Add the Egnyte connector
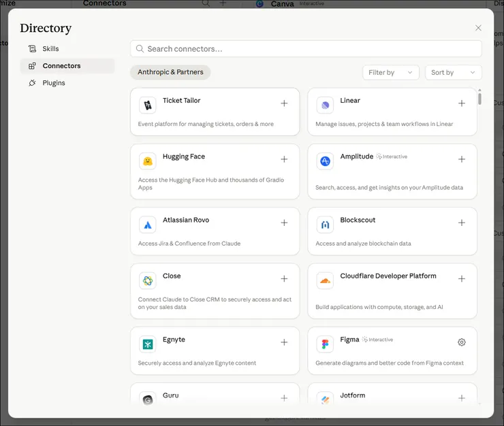The width and height of the screenshot is (504, 426). 284,342
